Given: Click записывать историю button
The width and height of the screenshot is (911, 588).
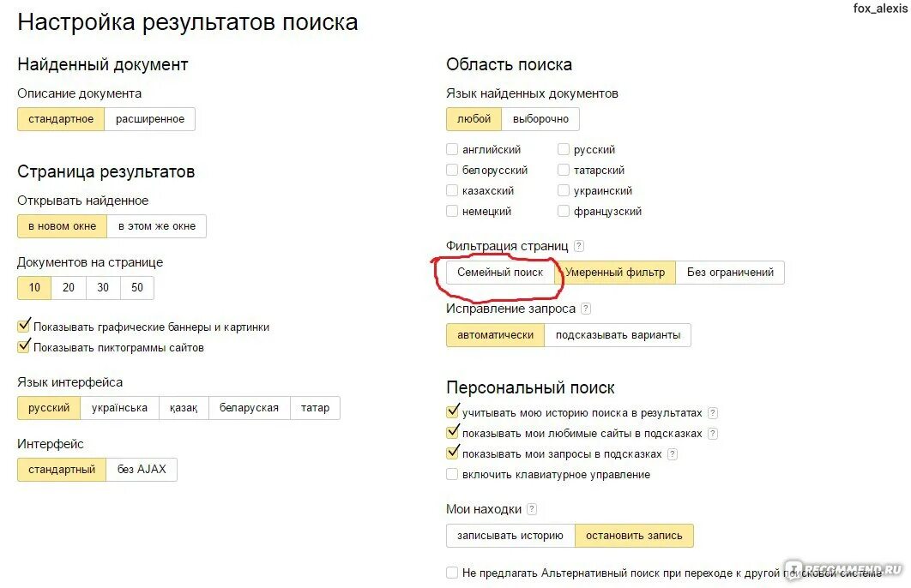Looking at the screenshot, I should [x=510, y=536].
